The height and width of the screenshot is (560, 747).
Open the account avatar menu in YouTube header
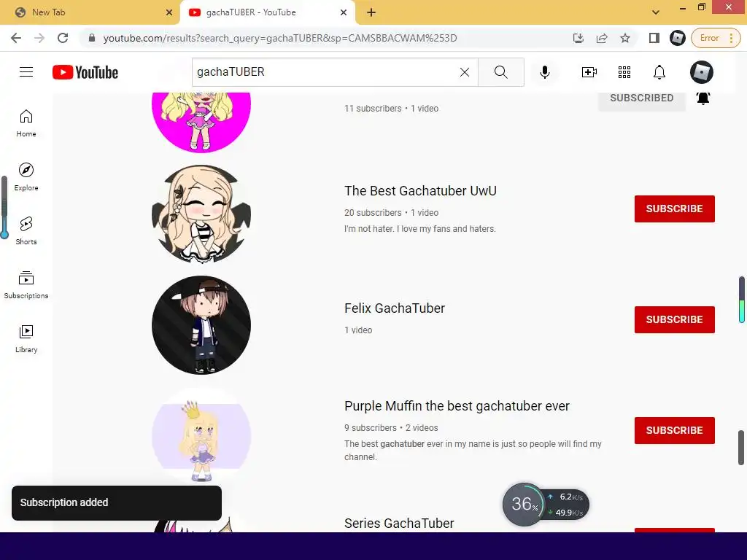[x=701, y=72]
